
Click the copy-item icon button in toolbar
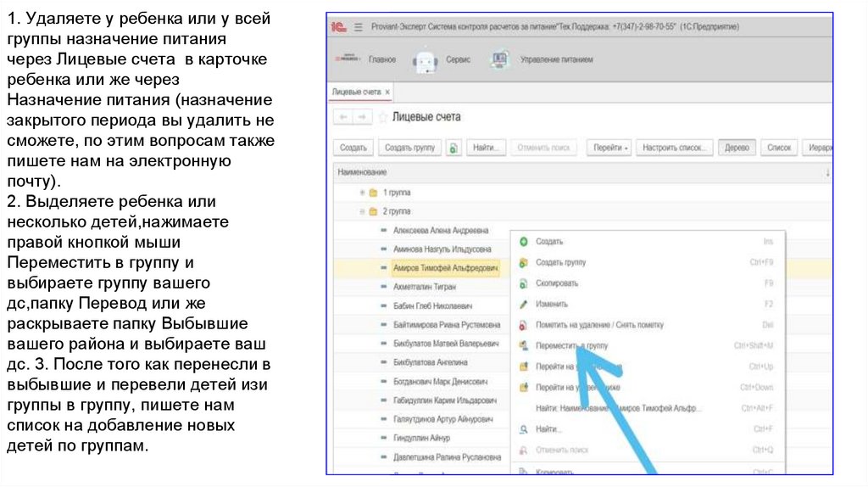pos(453,148)
